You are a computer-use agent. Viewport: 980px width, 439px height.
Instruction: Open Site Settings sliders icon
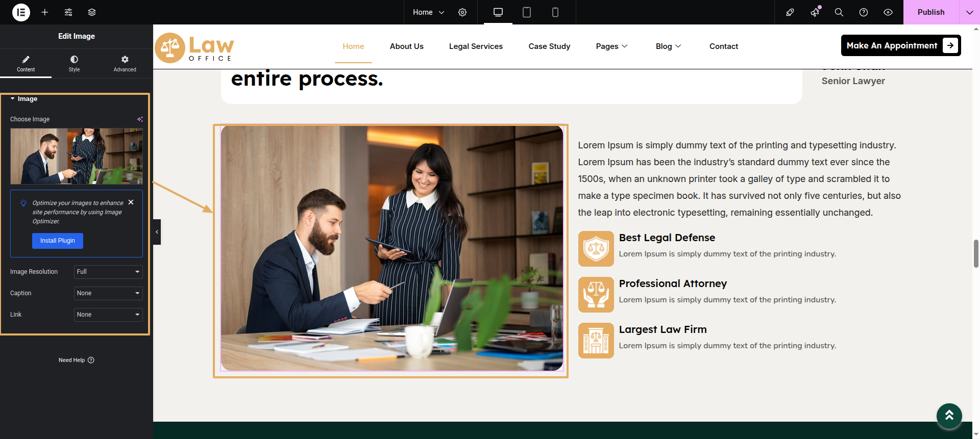point(68,12)
